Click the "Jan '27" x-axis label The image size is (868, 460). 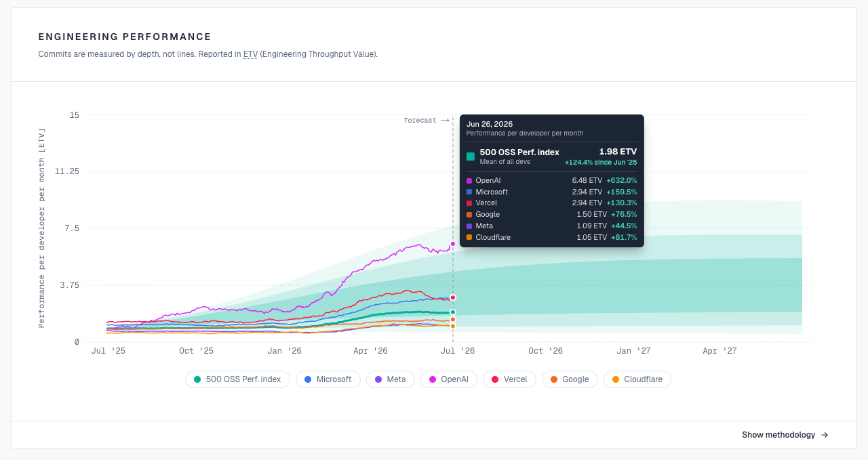click(x=633, y=351)
